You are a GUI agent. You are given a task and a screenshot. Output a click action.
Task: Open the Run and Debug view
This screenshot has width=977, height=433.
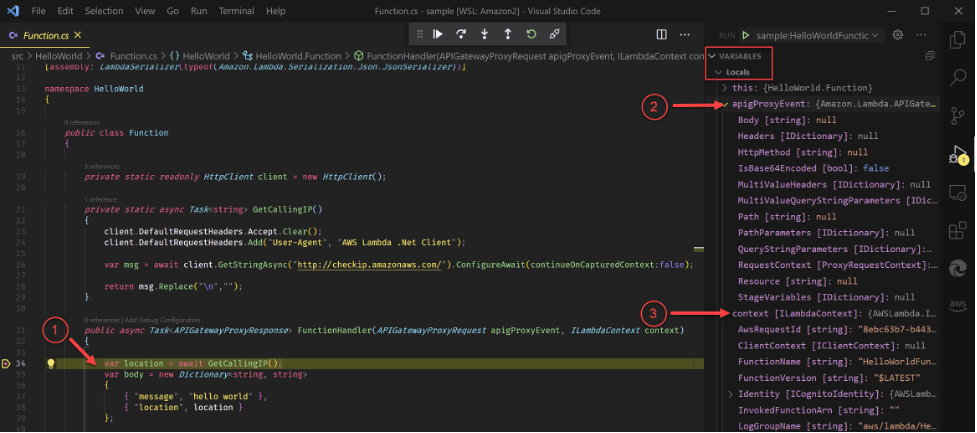click(x=958, y=155)
